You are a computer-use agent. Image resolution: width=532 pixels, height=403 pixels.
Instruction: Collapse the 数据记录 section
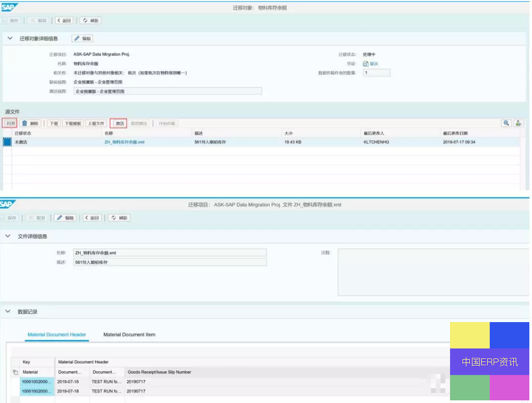pos(8,312)
